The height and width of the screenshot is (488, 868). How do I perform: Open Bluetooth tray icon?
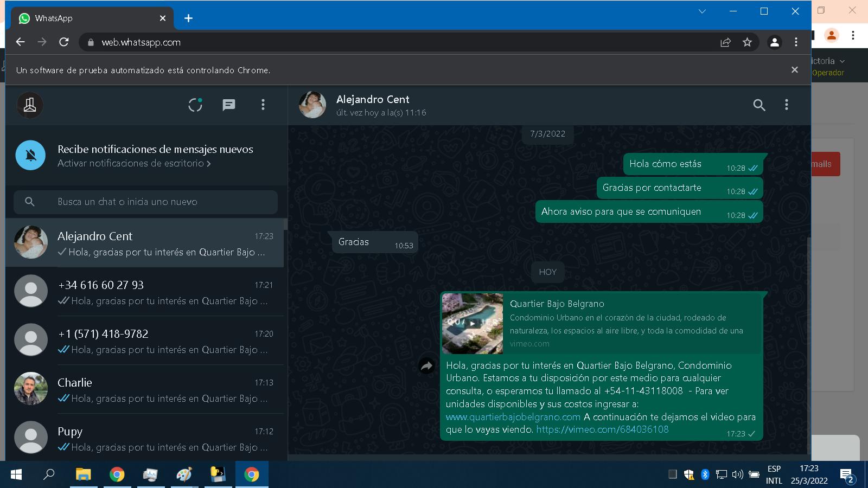click(705, 474)
